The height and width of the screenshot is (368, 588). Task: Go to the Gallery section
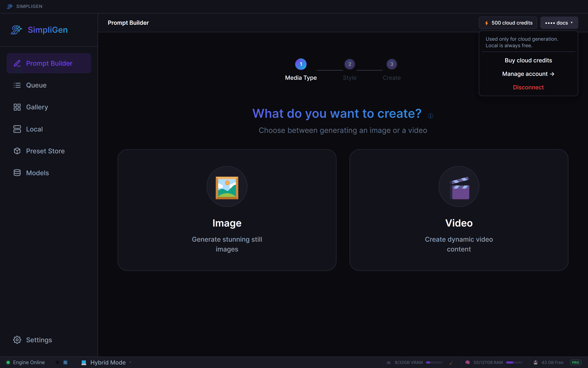(49, 107)
